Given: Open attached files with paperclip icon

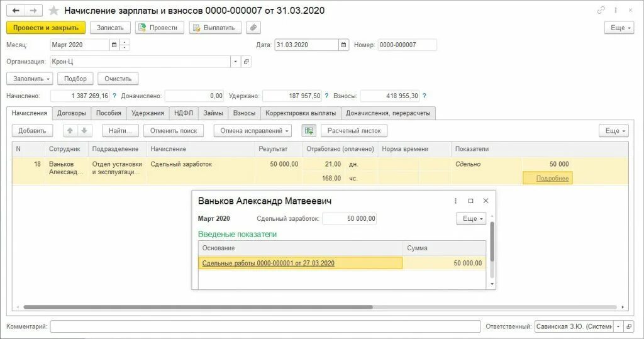Looking at the screenshot, I should [x=253, y=28].
